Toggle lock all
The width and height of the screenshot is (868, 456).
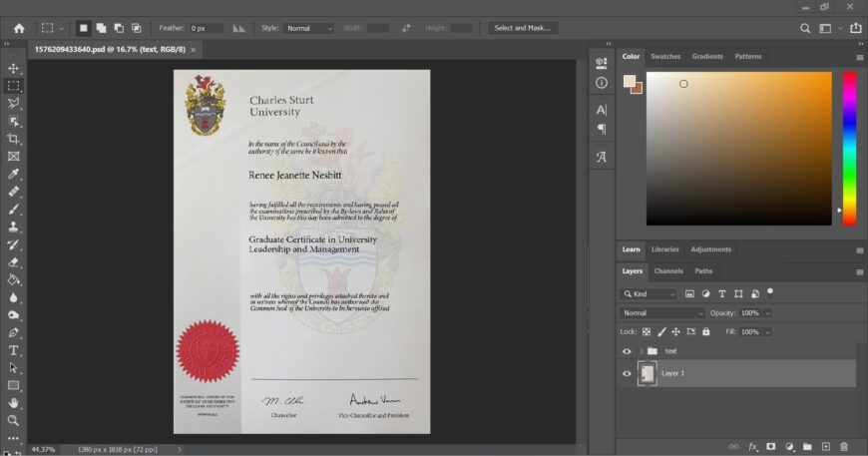[705, 332]
